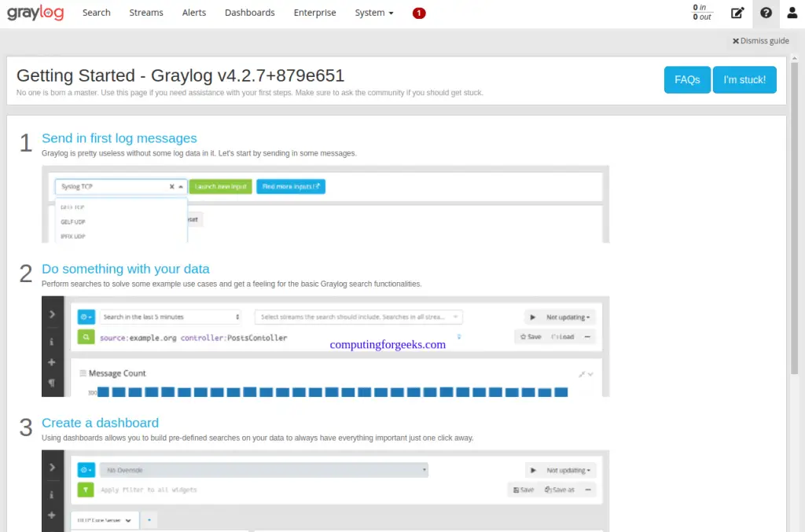
Task: Open the Dashboards page
Action: [249, 13]
